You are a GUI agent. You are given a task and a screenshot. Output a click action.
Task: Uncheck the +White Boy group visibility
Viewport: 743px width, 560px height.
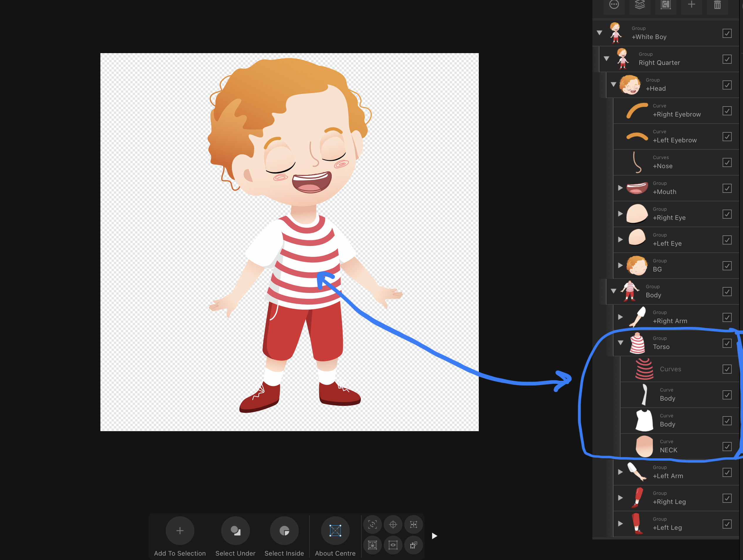click(x=727, y=33)
